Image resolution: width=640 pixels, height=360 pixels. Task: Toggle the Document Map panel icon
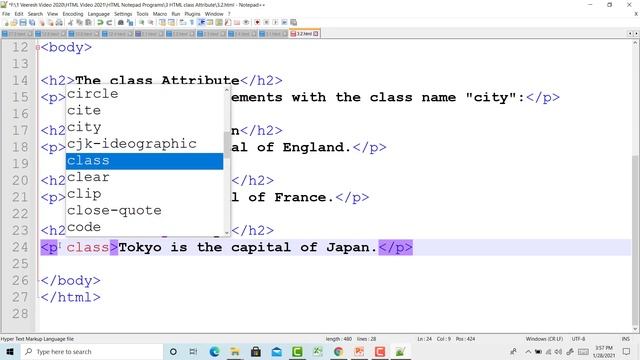pos(219,22)
